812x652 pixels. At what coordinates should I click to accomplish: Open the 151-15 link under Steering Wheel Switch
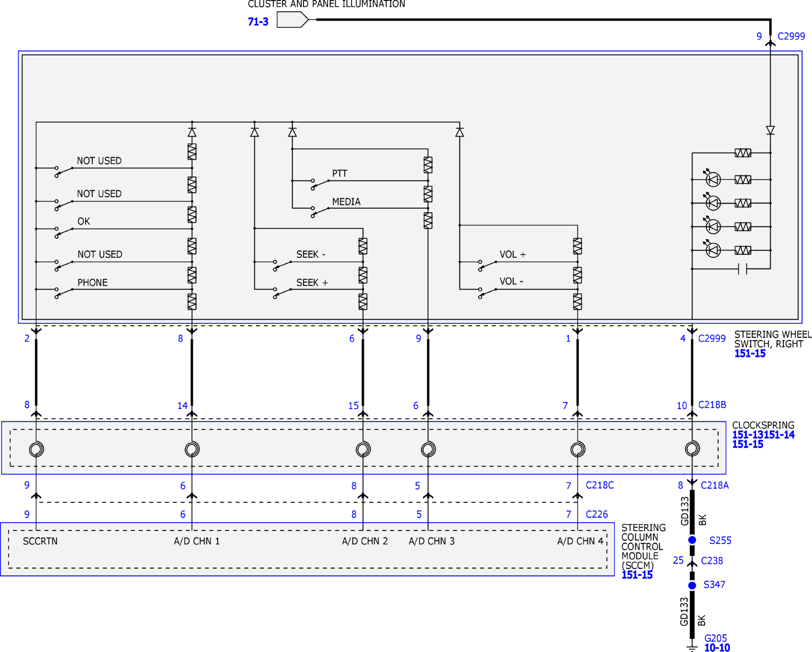click(749, 354)
